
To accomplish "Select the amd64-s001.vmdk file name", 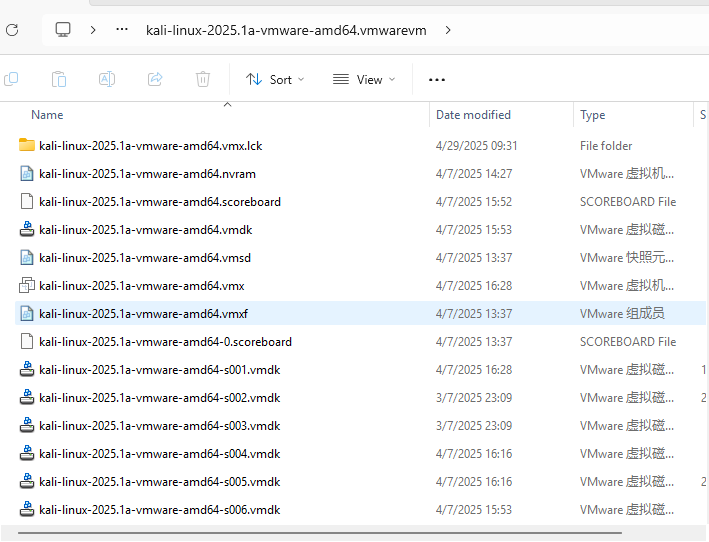I will [160, 370].
